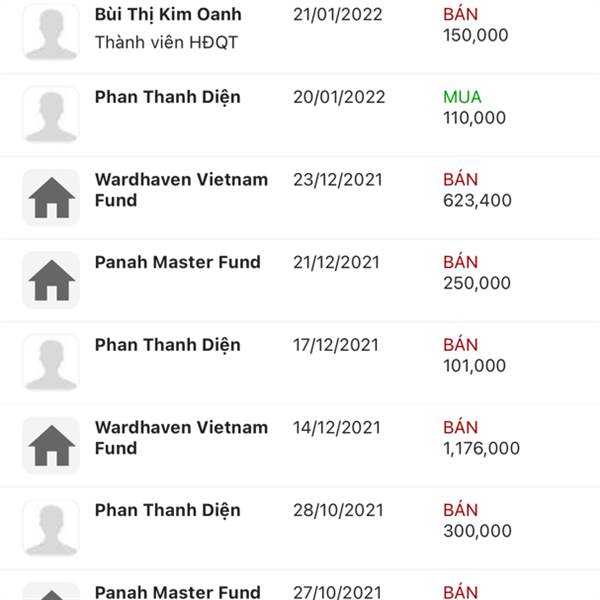The height and width of the screenshot is (600, 600).
Task: Tap house icon for Wardhaven Vietnam Fund 14/12/2021
Action: [51, 445]
